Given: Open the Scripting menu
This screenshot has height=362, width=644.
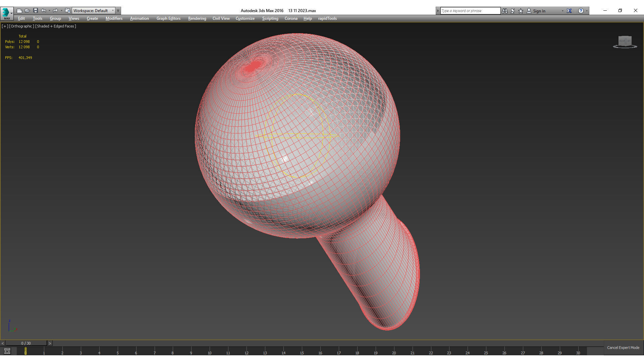Looking at the screenshot, I should click(270, 18).
